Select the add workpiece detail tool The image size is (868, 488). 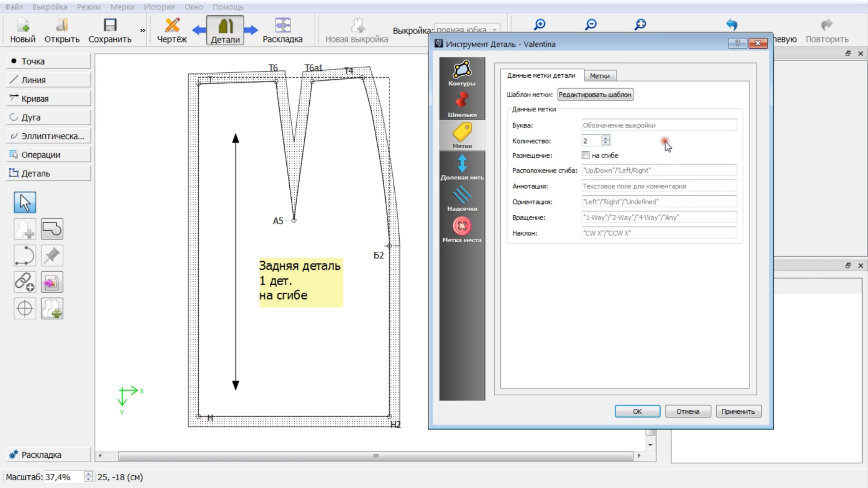(25, 229)
